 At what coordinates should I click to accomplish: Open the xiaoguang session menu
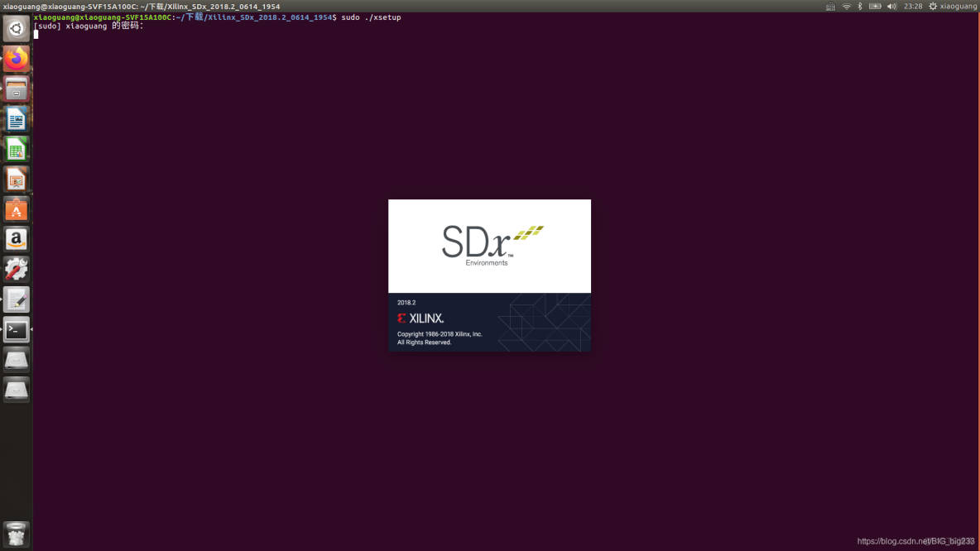pos(953,7)
